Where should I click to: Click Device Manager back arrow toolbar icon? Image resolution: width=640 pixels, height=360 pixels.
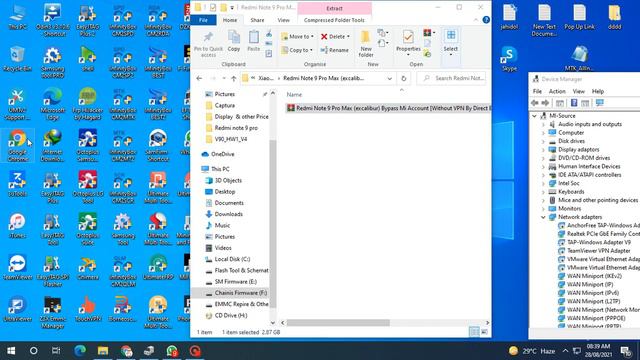tap(535, 103)
